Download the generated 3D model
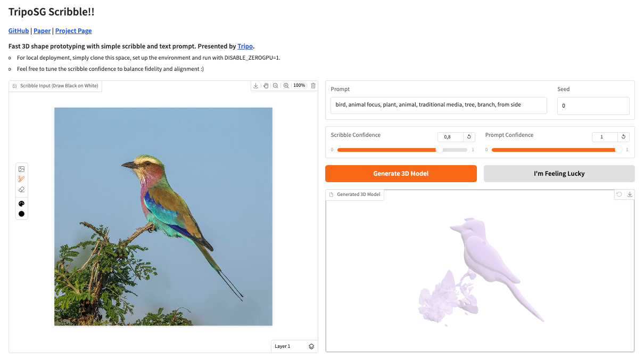This screenshot has width=644, height=359. click(x=630, y=194)
